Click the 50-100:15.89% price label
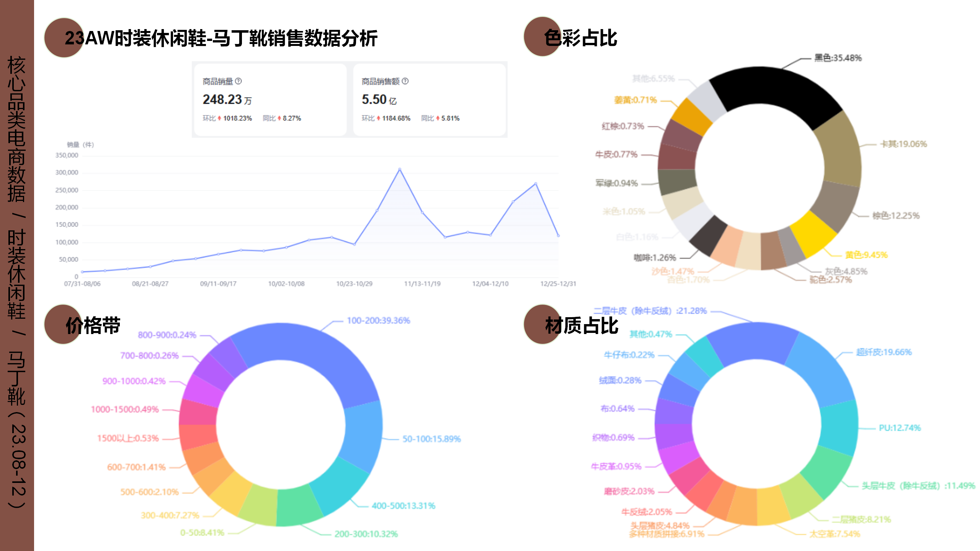980x551 pixels. click(431, 439)
